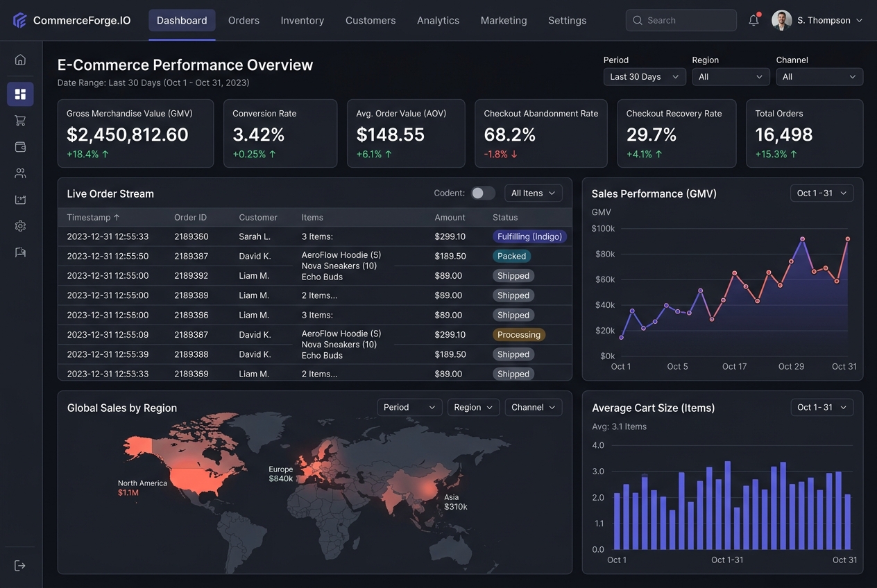
Task: Expand the S. Thompson user menu chevron
Action: point(859,21)
